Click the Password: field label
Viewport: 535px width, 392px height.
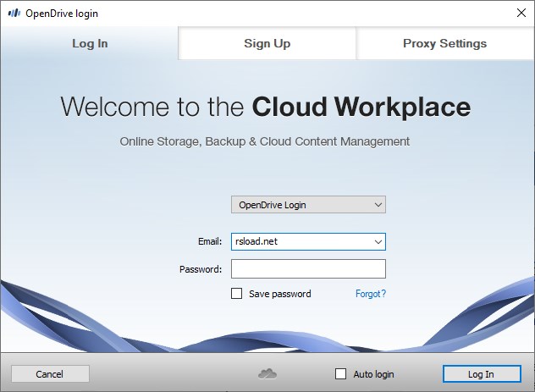[x=201, y=269]
